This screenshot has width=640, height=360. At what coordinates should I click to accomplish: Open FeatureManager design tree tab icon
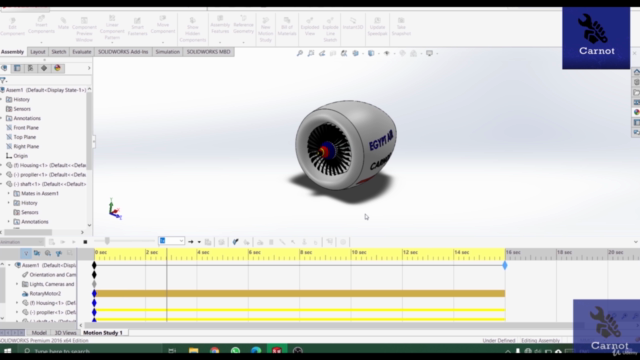point(4,68)
